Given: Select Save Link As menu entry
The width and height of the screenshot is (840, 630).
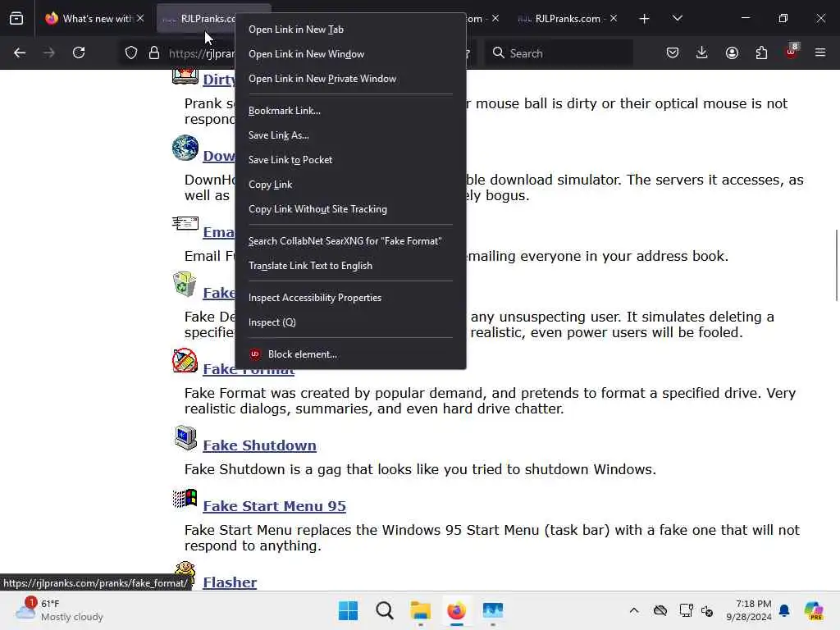Looking at the screenshot, I should pyautogui.click(x=350, y=135).
